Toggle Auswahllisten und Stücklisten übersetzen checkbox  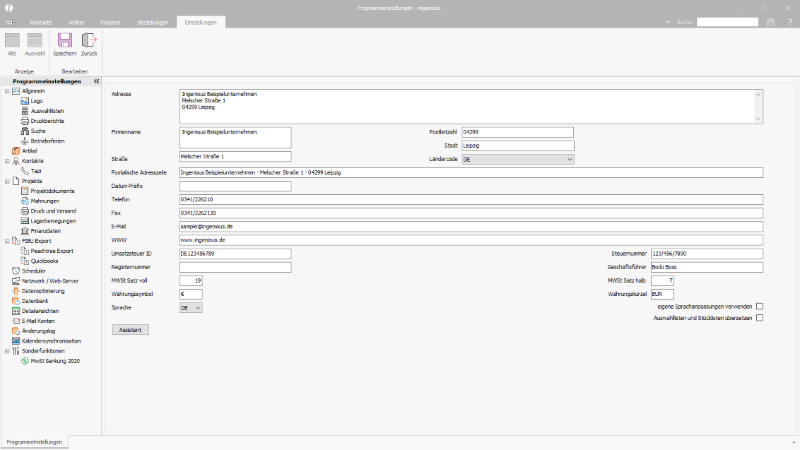coord(760,318)
